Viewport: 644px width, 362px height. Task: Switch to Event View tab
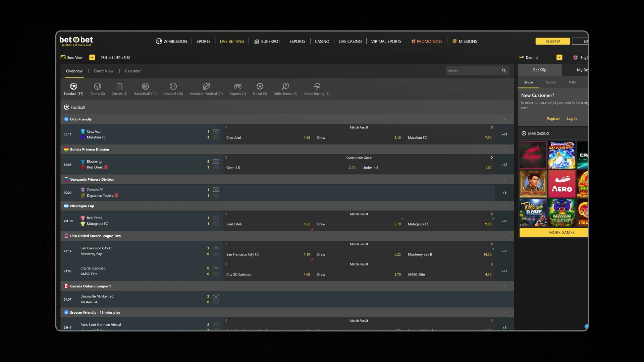(104, 71)
